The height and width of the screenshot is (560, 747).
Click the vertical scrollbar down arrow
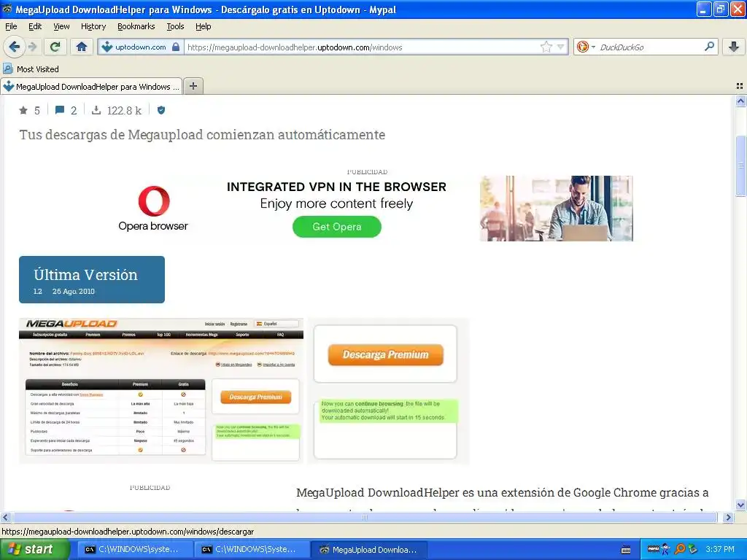coord(740,505)
